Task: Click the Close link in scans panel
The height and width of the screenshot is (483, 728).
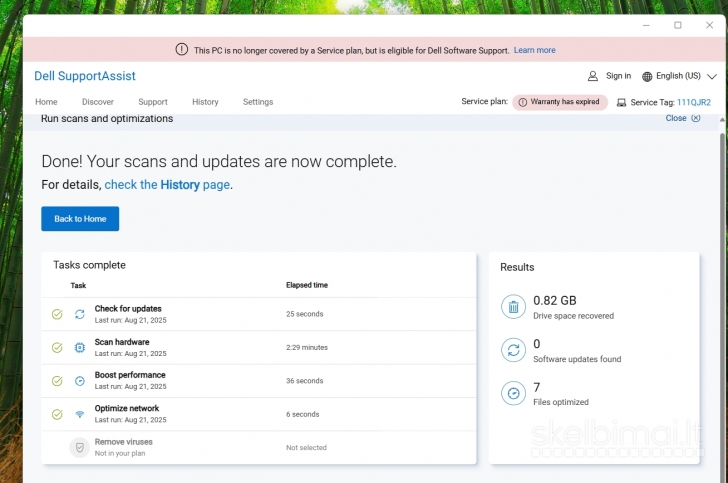Action: [676, 118]
